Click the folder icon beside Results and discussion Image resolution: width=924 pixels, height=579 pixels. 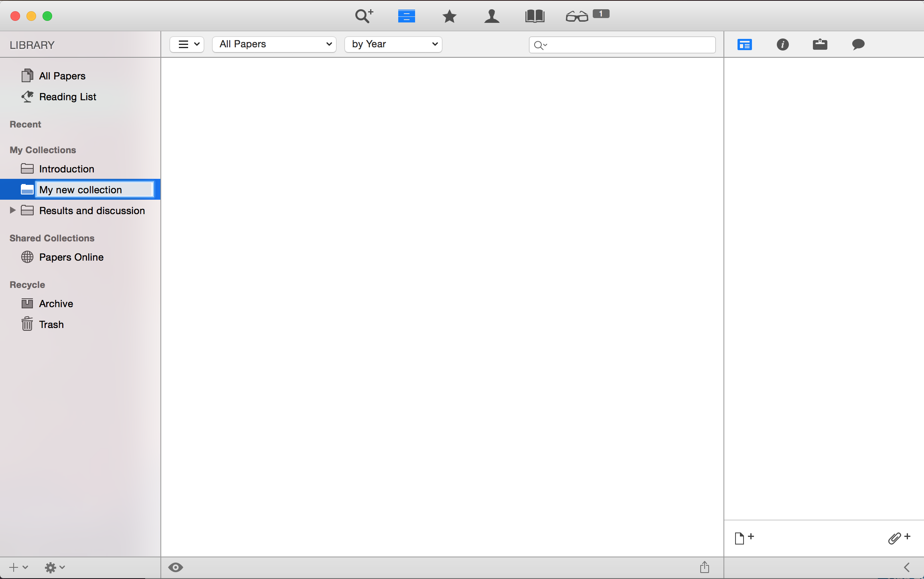pos(27,210)
